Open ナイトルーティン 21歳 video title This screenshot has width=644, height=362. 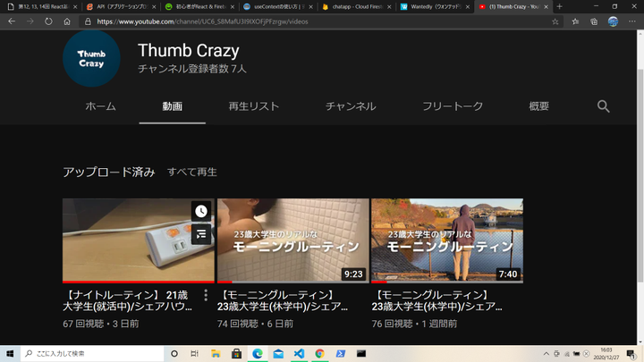pyautogui.click(x=128, y=301)
